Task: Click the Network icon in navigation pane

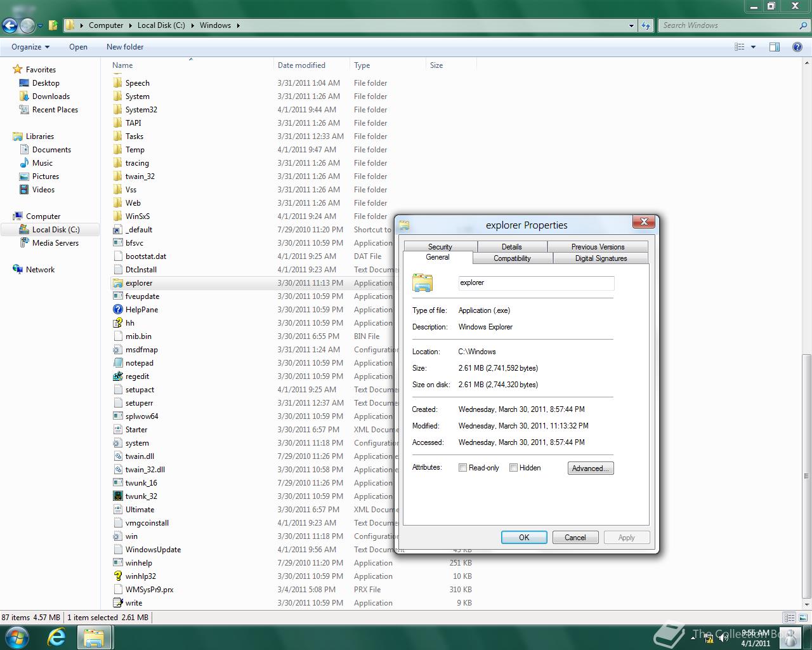Action: [18, 270]
